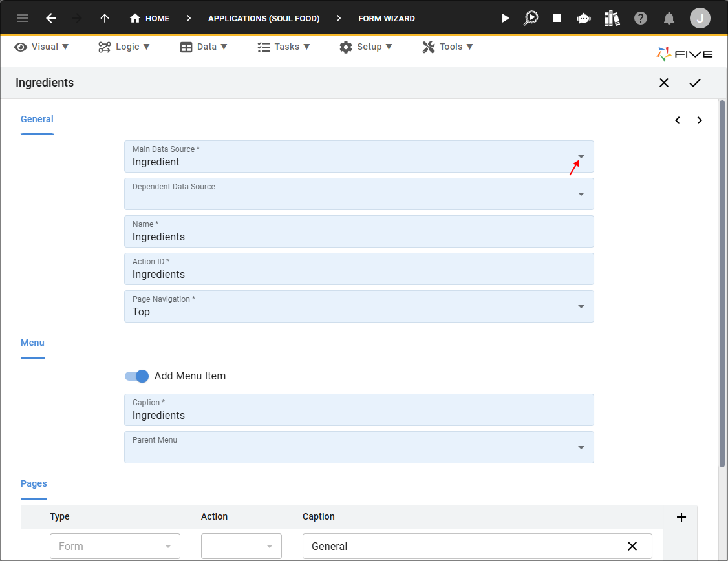Screen dimensions: 728x561
Task: Open the notifications bell
Action: click(x=669, y=18)
